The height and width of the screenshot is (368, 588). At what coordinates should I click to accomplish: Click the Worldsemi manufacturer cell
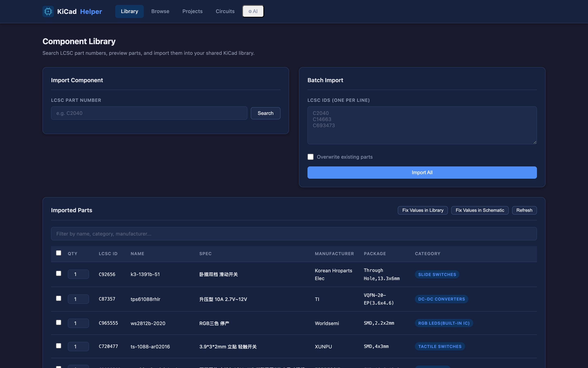[x=327, y=323]
